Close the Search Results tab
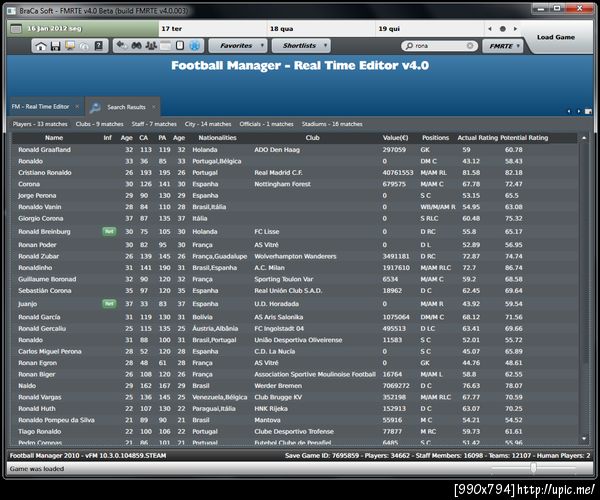Viewport: 600px width, 500px height. pos(154,107)
